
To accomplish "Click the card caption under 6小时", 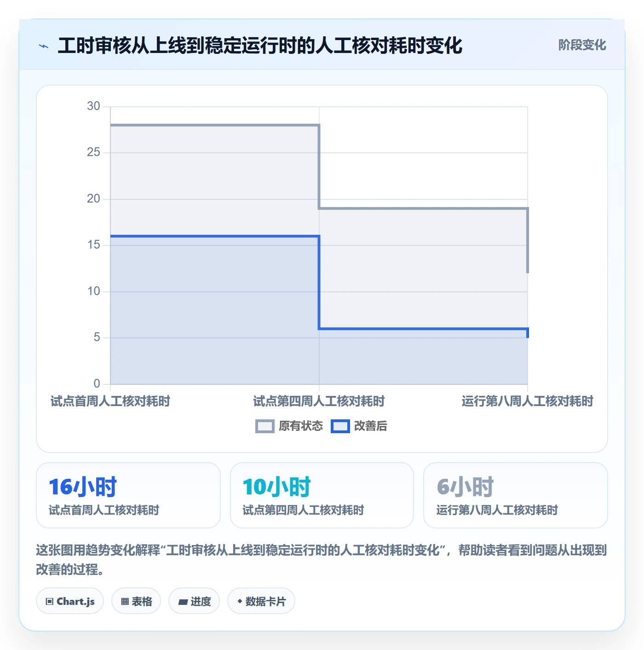I will pyautogui.click(x=497, y=510).
